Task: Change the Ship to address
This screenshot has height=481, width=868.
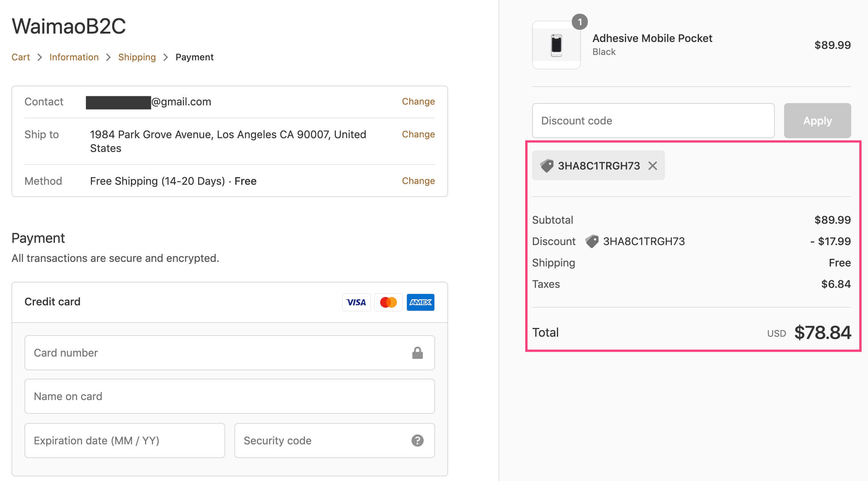Action: (x=418, y=134)
